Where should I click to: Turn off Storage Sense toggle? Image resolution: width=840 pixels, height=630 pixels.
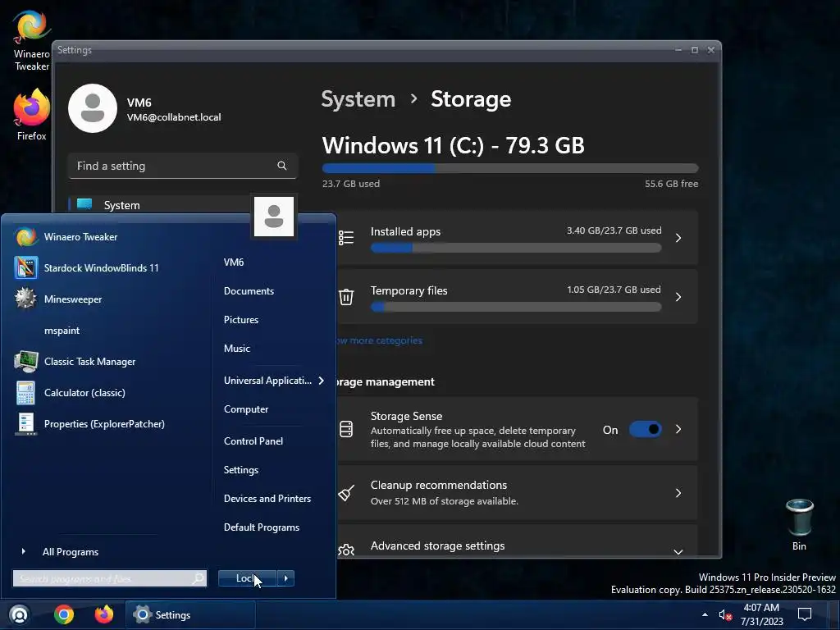click(x=645, y=429)
